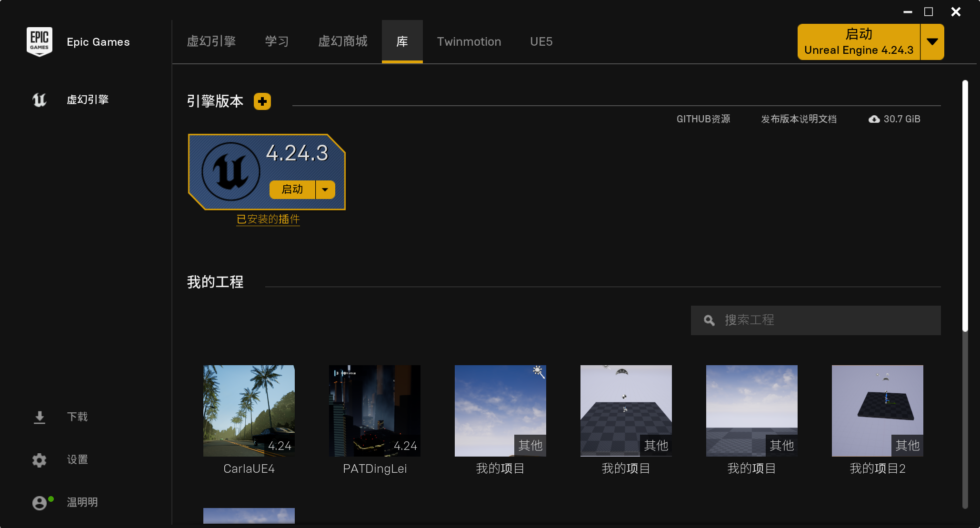Open Epic Games home via the Epic logo
The height and width of the screenshot is (528, 980).
pyautogui.click(x=40, y=41)
